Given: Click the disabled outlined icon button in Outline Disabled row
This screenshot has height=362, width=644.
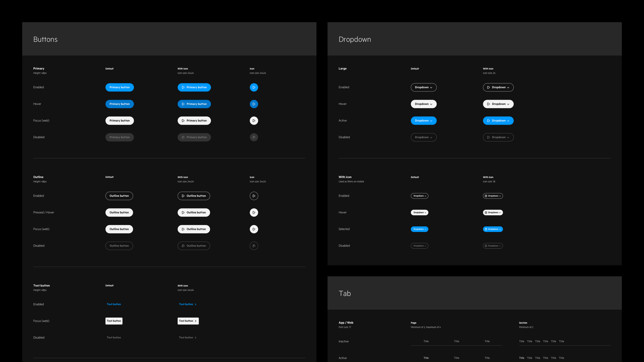Looking at the screenshot, I should coord(254,246).
